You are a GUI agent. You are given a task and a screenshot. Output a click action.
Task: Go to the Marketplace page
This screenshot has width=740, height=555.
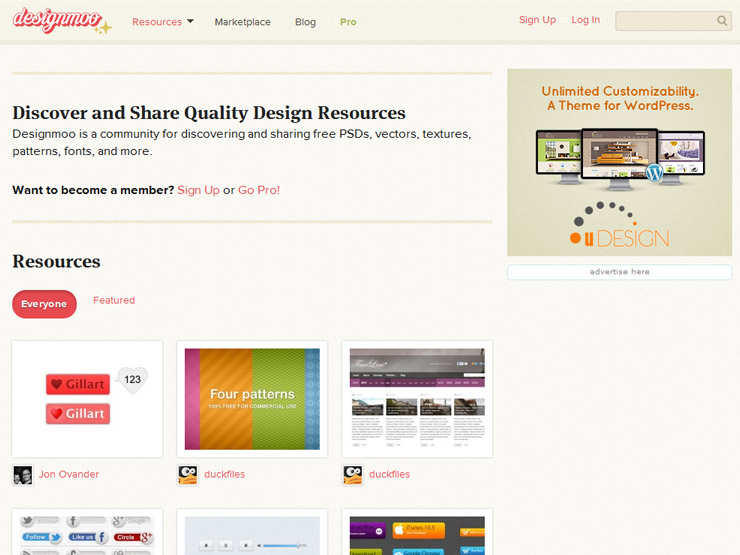coord(243,22)
